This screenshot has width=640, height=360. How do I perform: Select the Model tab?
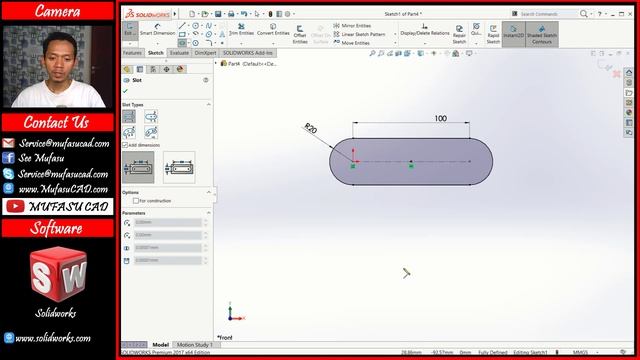point(160,345)
